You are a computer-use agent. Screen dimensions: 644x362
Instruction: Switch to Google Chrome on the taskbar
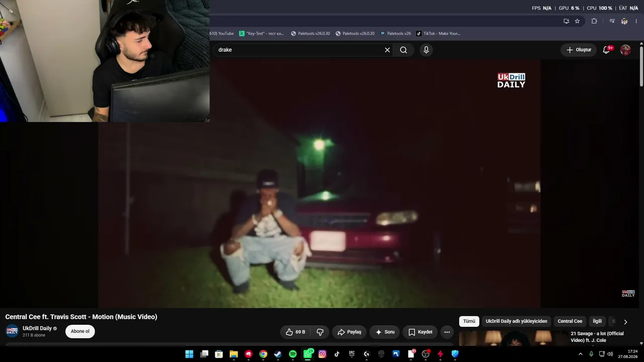click(263, 354)
